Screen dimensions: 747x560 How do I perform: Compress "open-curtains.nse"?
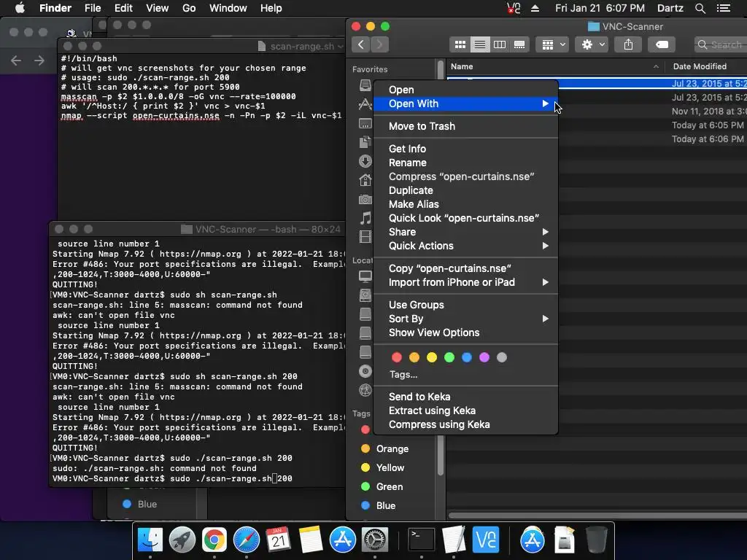click(x=465, y=176)
